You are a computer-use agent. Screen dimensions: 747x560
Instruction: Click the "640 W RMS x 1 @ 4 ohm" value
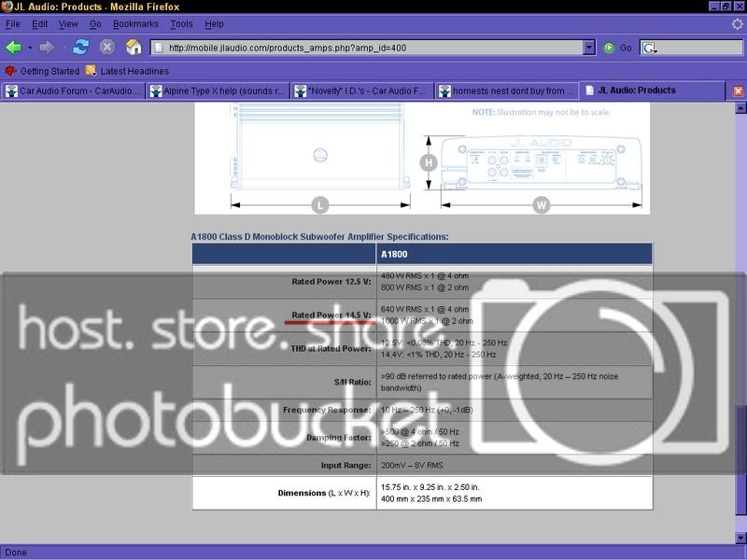pos(425,309)
